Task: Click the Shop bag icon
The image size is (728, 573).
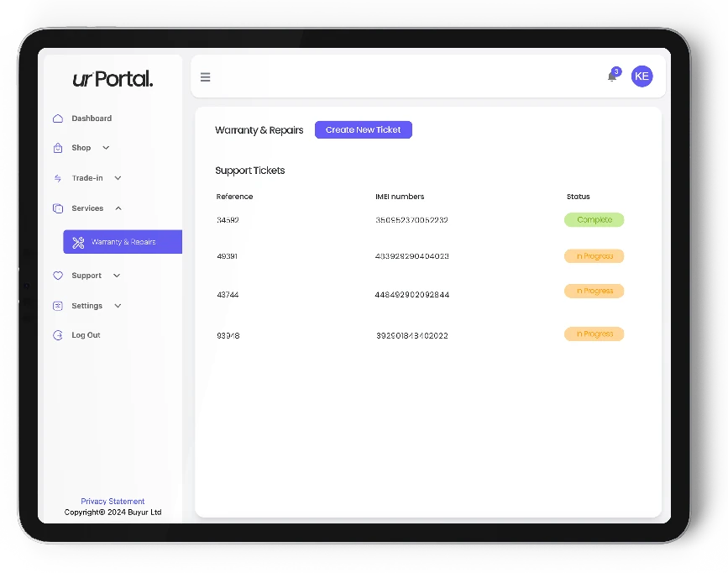Action: tap(58, 148)
